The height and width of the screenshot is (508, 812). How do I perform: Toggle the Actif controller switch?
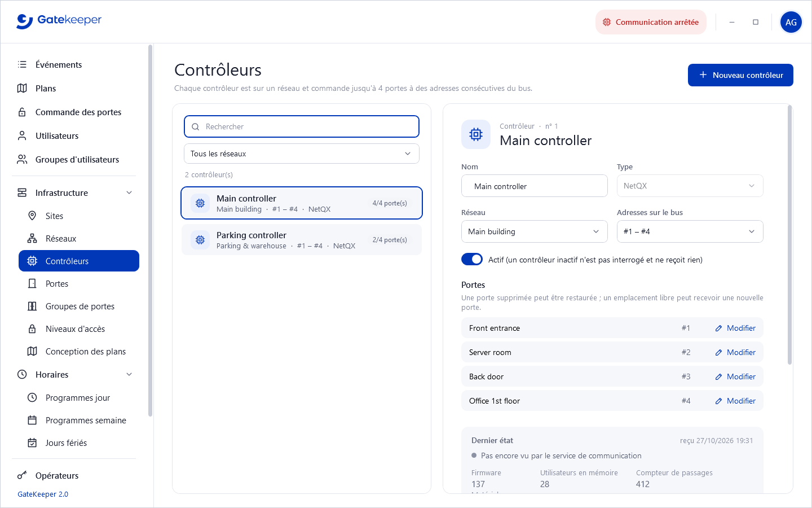click(x=472, y=259)
